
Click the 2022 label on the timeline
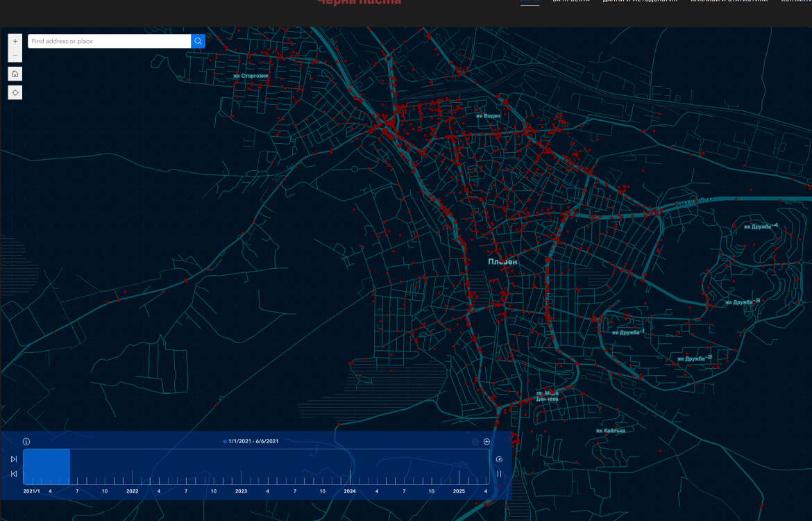click(x=132, y=491)
